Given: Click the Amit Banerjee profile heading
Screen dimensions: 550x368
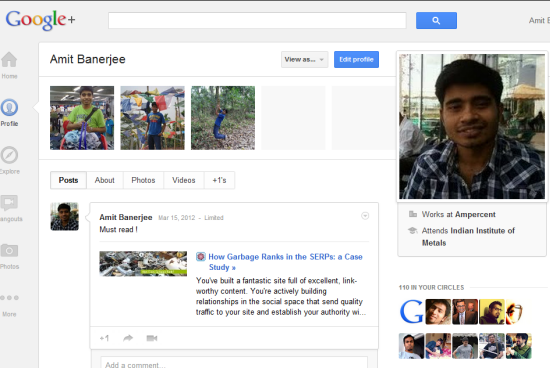Looking at the screenshot, I should pos(88,59).
